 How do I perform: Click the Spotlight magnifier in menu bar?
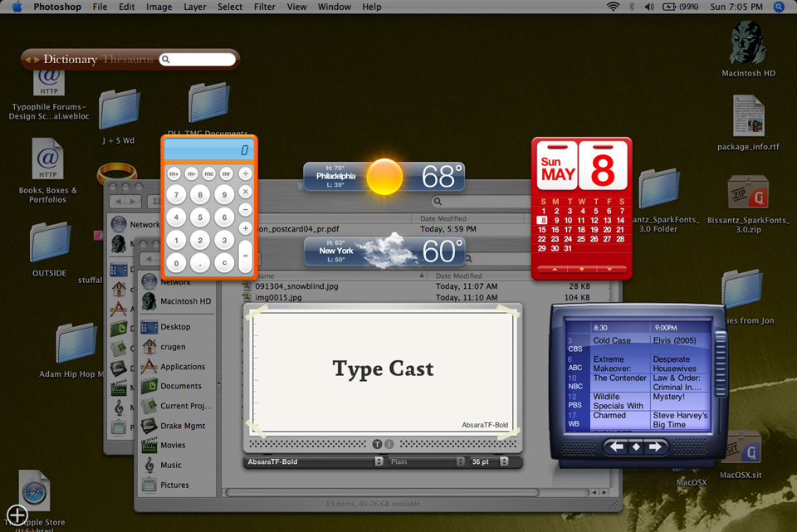pyautogui.click(x=779, y=7)
